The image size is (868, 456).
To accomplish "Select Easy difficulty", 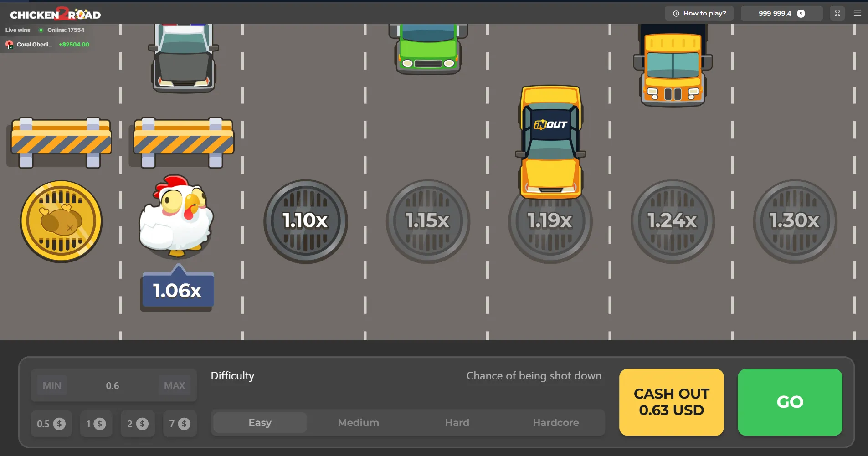I will tap(260, 423).
